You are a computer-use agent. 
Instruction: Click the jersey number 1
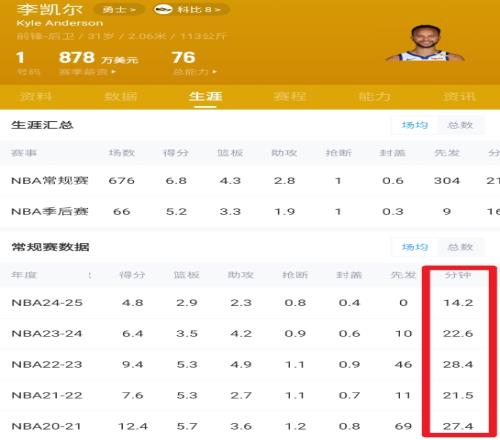20,57
